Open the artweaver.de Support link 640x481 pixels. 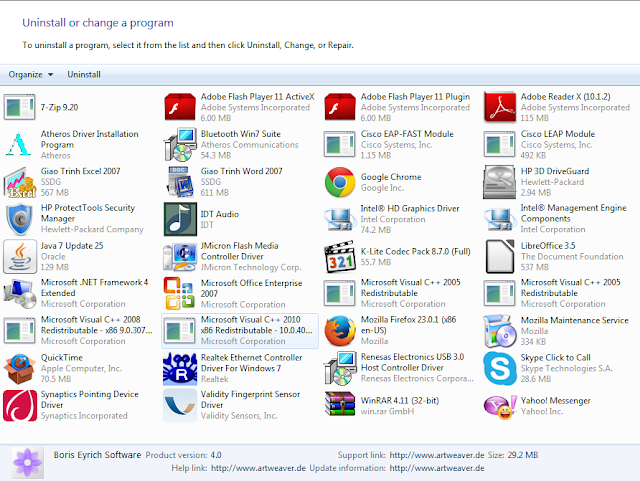coord(437,455)
